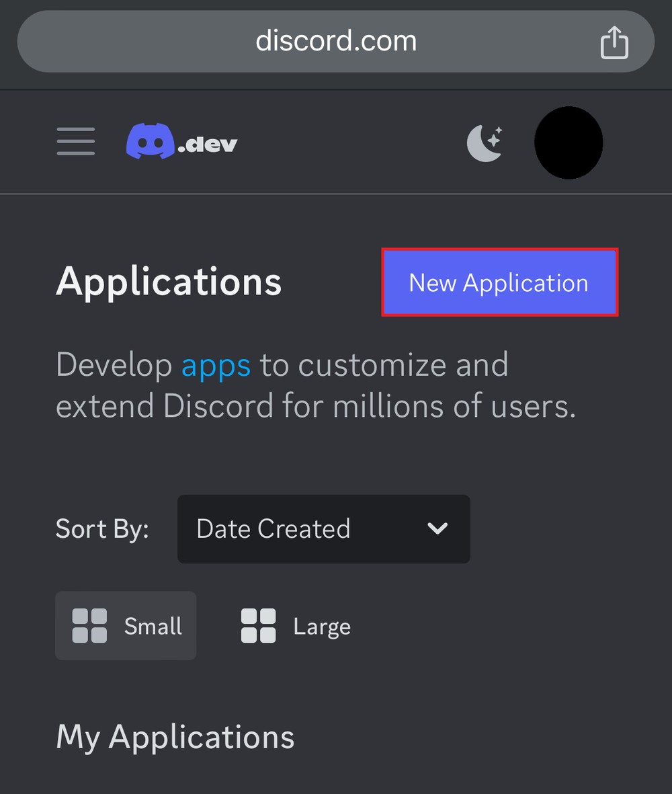Screen dimensions: 672x794
Task: Open the user profile avatar
Action: tap(569, 142)
